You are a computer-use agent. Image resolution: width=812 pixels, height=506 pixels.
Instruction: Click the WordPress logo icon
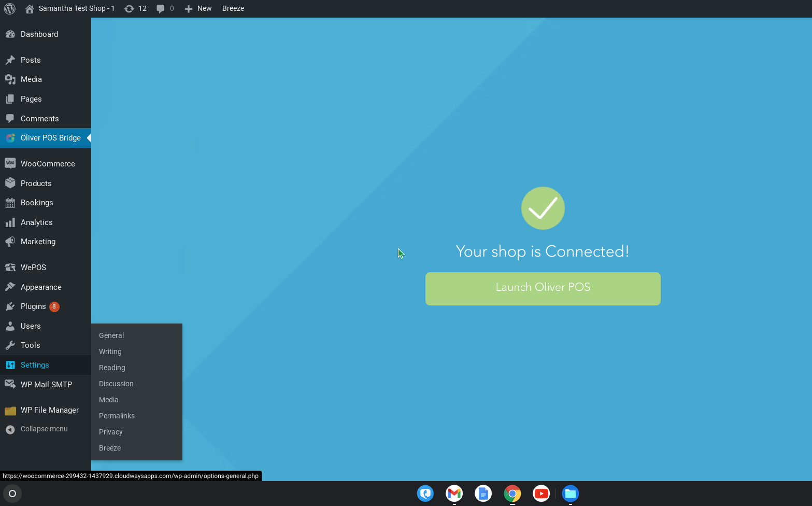(10, 9)
